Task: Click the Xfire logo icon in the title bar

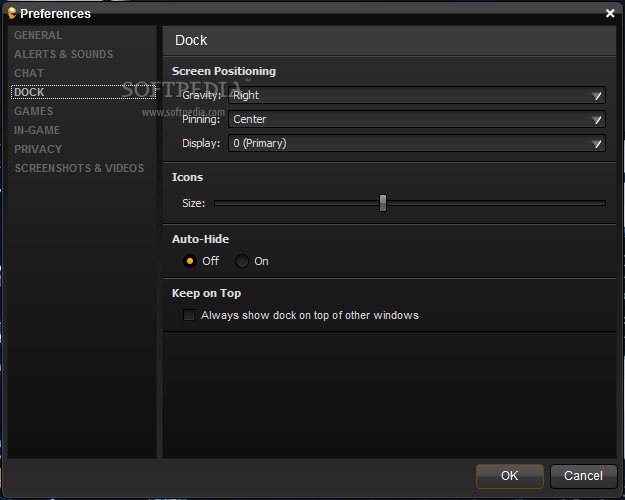Action: 12,13
